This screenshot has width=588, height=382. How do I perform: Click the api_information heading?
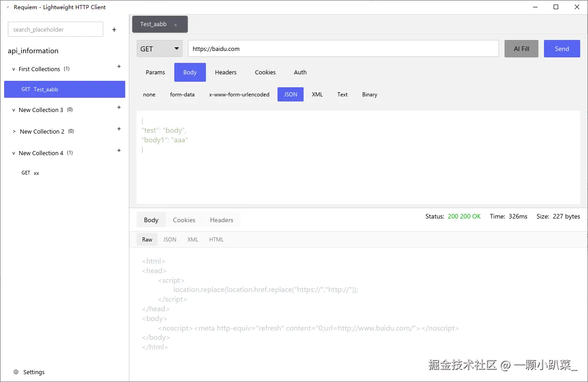[33, 51]
